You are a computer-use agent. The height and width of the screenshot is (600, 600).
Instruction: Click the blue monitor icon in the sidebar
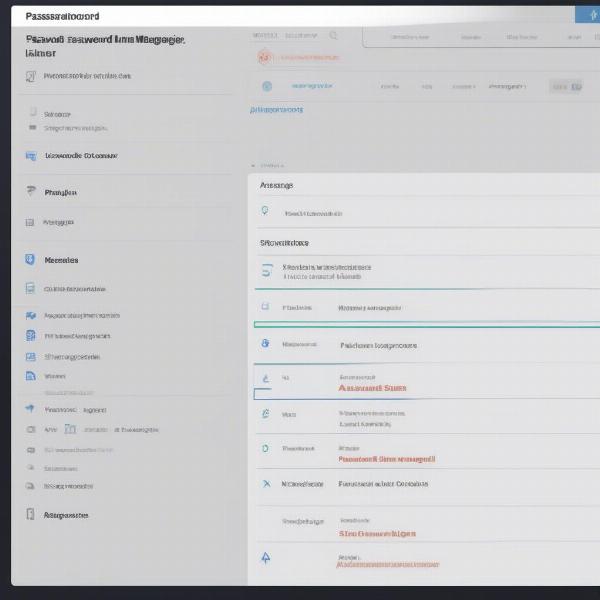[x=31, y=156]
